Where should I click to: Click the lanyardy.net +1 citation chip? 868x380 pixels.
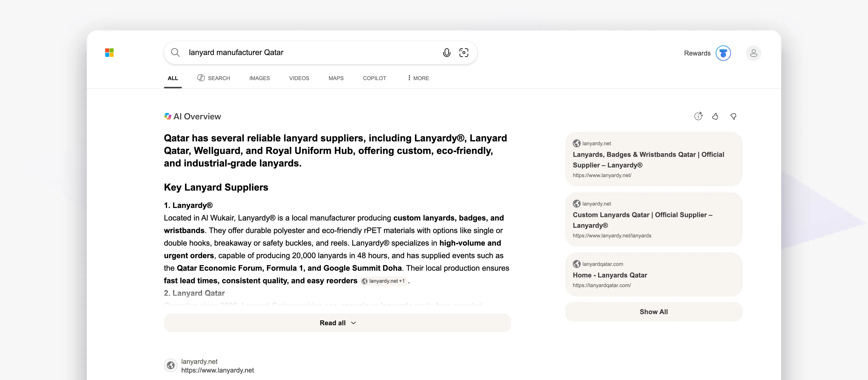click(384, 281)
